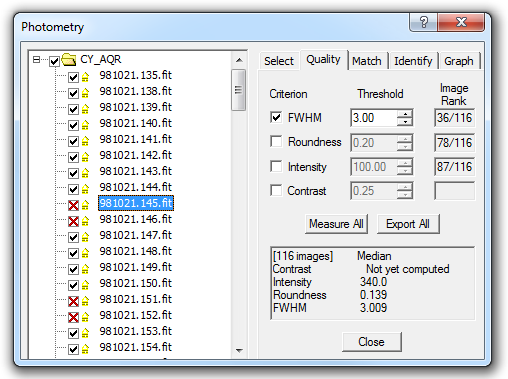Uncheck the checkbox for 981021.153.fit

tap(73, 333)
